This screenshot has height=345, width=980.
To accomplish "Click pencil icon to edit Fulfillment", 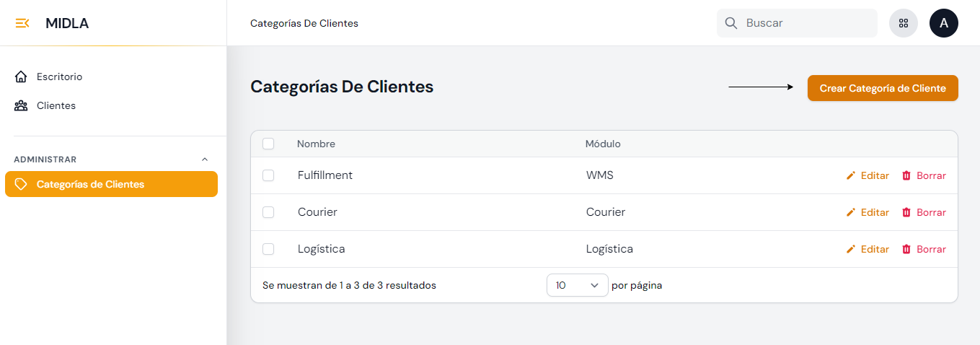I will (851, 175).
